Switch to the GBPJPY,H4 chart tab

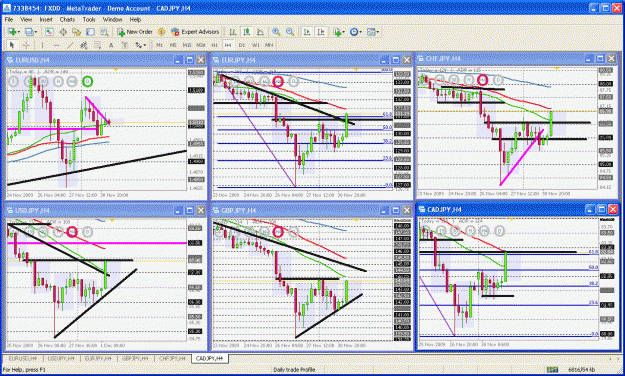coord(135,358)
